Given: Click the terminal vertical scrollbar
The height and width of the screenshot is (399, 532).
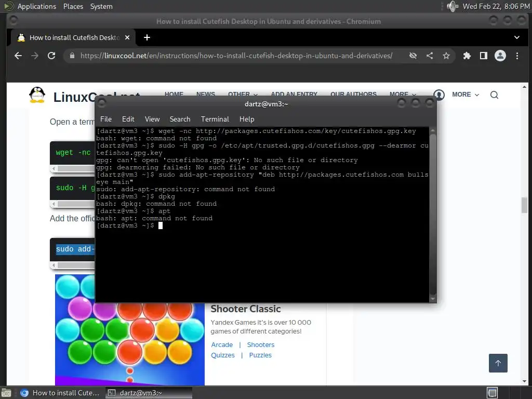Looking at the screenshot, I should coord(433,215).
